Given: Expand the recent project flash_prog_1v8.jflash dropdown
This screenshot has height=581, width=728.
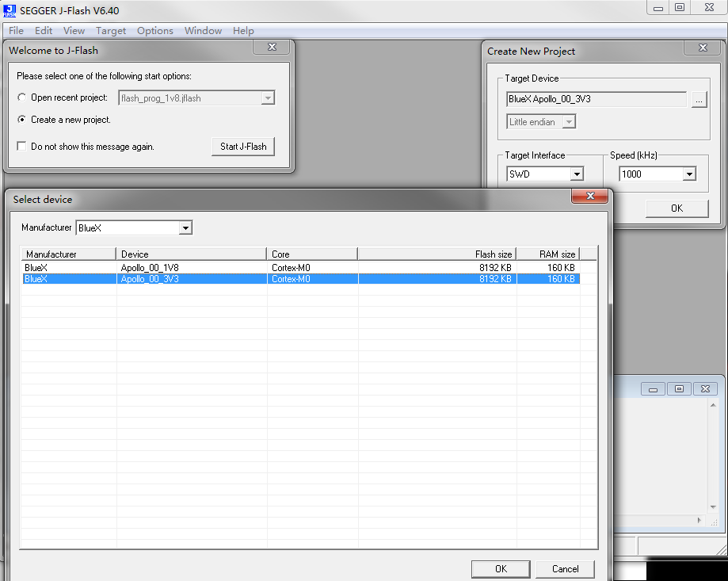Looking at the screenshot, I should tap(268, 98).
